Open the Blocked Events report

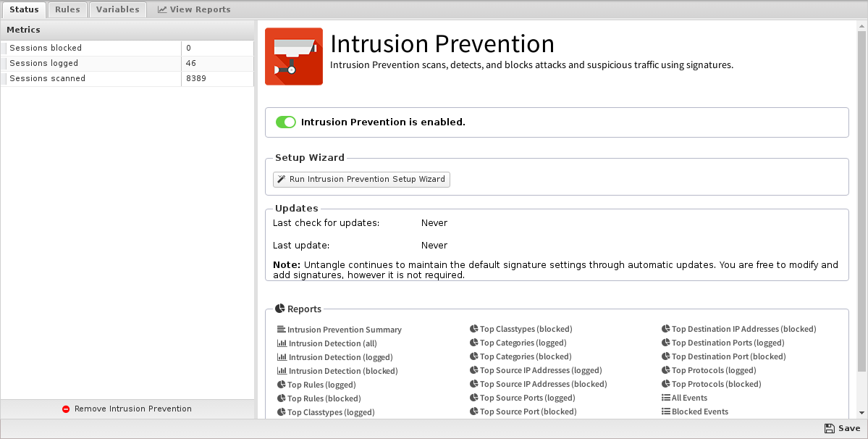pos(699,411)
